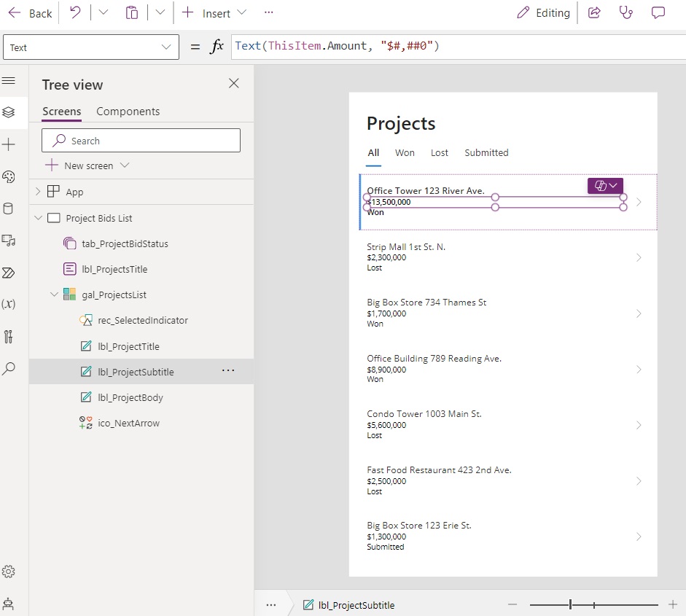Click Big Box Store 734 Thames St
The width and height of the screenshot is (686, 616).
pyautogui.click(x=426, y=303)
